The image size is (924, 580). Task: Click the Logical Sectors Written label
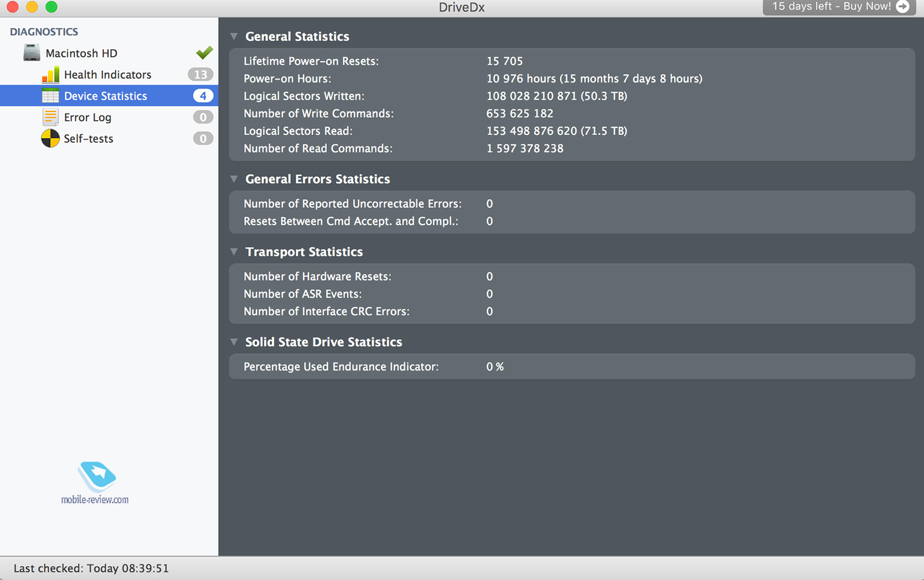pyautogui.click(x=304, y=96)
